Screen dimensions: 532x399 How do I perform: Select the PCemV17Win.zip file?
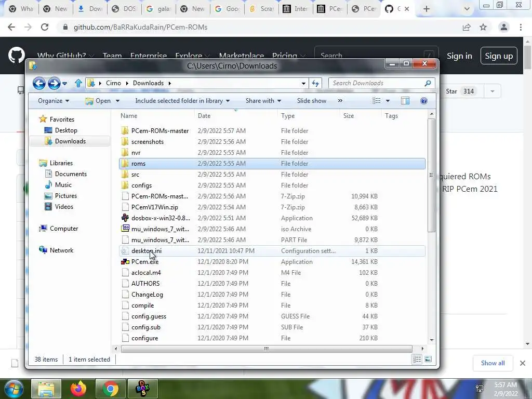(x=272, y=207)
